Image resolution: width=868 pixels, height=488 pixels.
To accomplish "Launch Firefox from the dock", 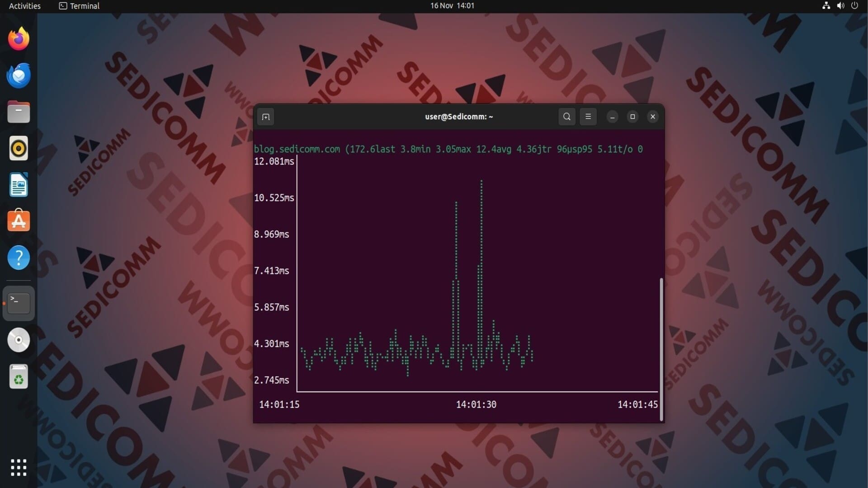I will coord(19,39).
